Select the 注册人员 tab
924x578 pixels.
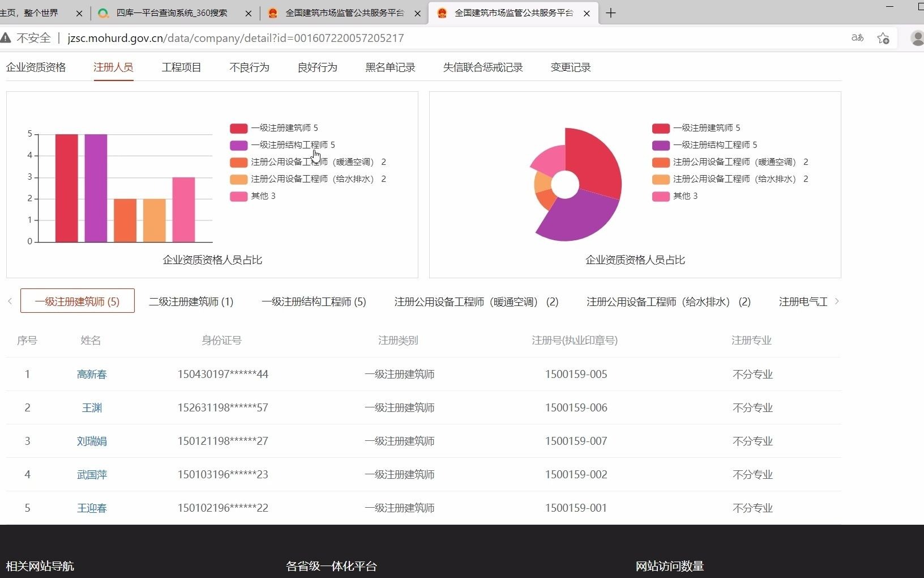(113, 67)
